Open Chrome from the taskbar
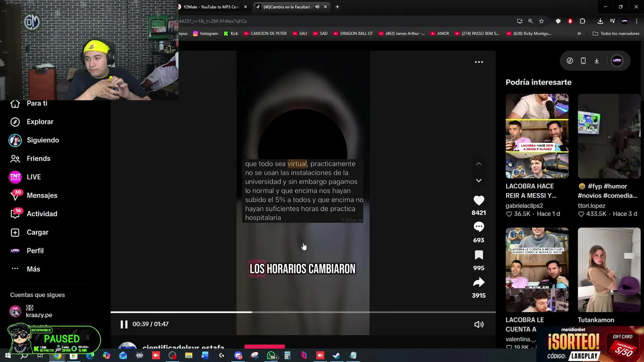Screen dimensions: 644x362 pyautogui.click(x=57, y=355)
